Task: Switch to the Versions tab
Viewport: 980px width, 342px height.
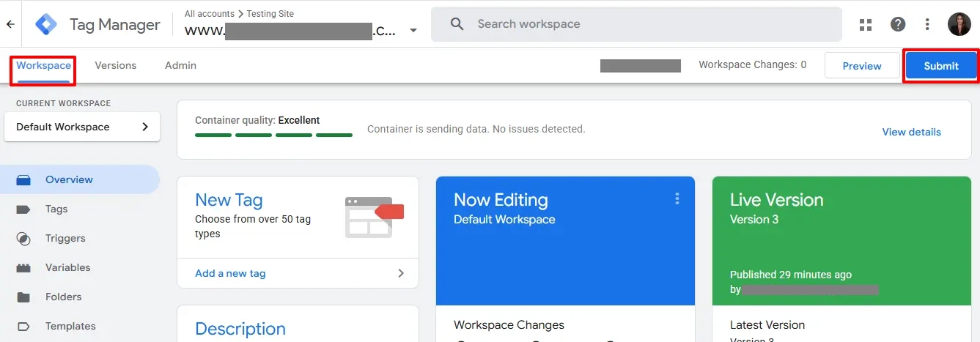Action: pos(116,65)
